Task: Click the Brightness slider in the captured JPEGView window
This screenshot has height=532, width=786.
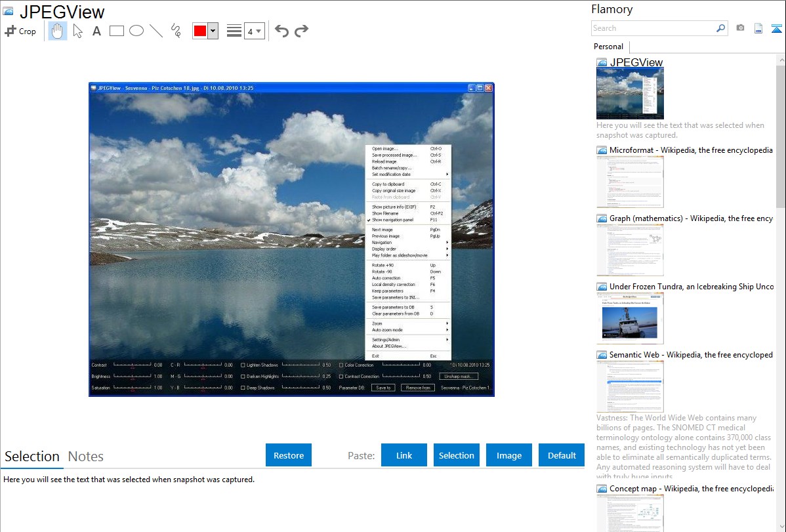Action: [133, 376]
